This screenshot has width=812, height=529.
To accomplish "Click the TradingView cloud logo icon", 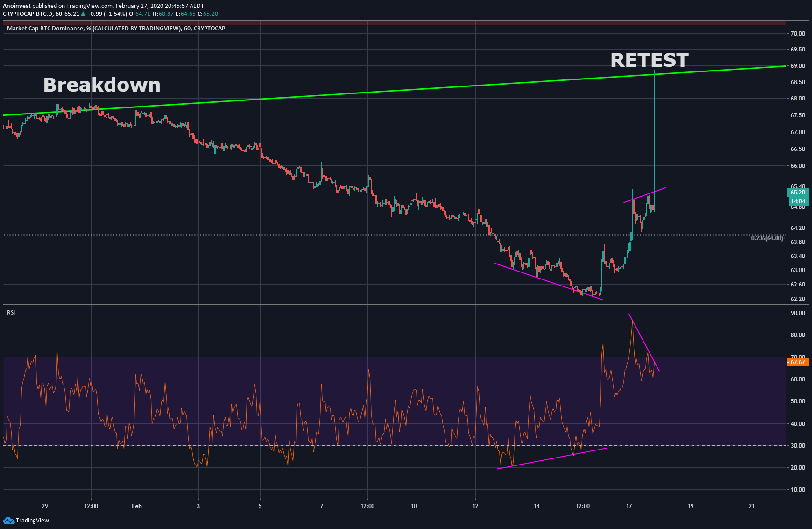I will coord(8,520).
